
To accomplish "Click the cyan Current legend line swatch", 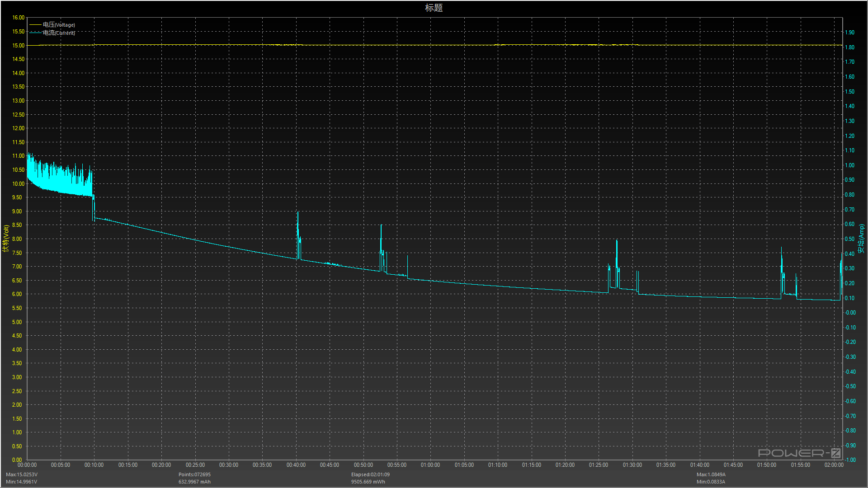I will click(35, 33).
